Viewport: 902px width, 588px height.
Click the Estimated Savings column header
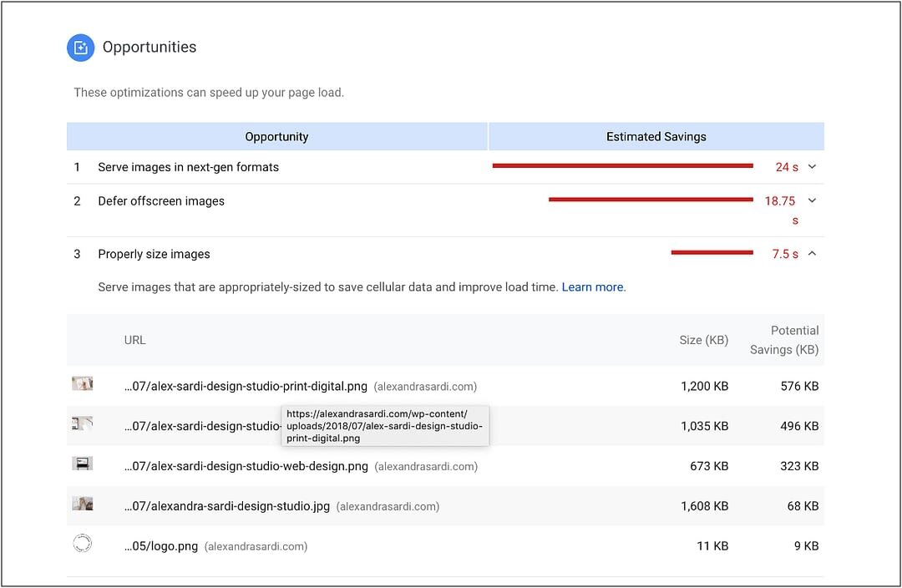coord(656,137)
